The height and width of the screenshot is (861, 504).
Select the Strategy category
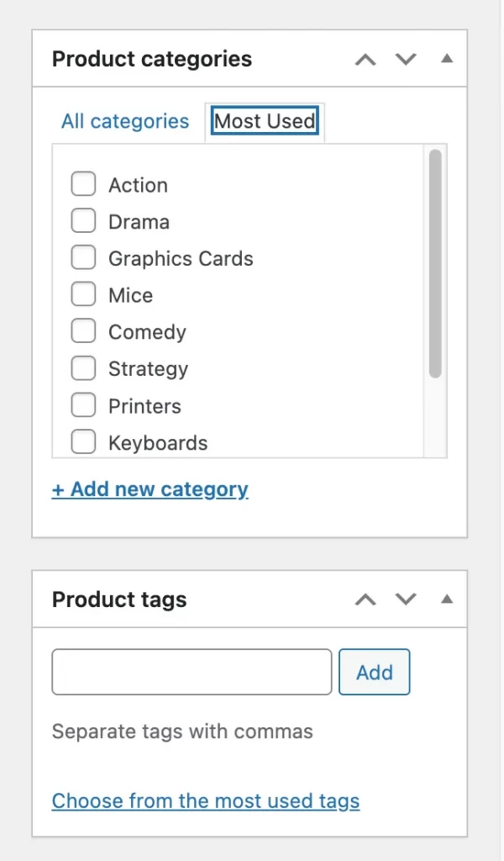point(83,367)
